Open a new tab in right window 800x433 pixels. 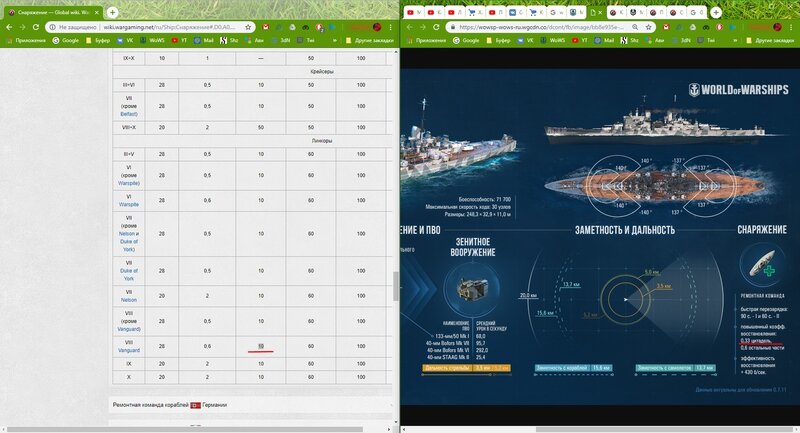click(x=716, y=12)
